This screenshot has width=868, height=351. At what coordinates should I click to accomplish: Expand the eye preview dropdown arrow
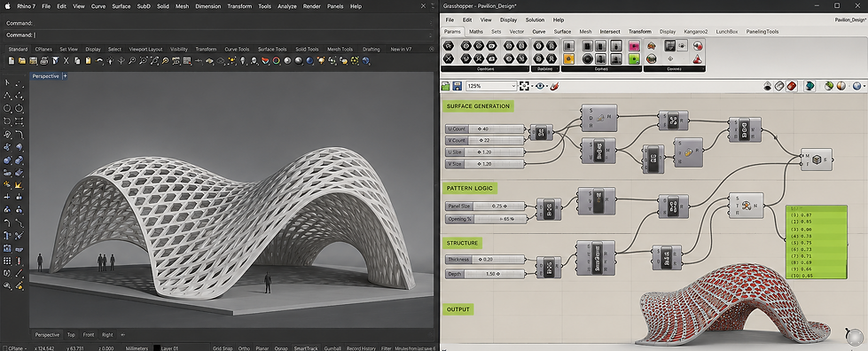coord(547,86)
